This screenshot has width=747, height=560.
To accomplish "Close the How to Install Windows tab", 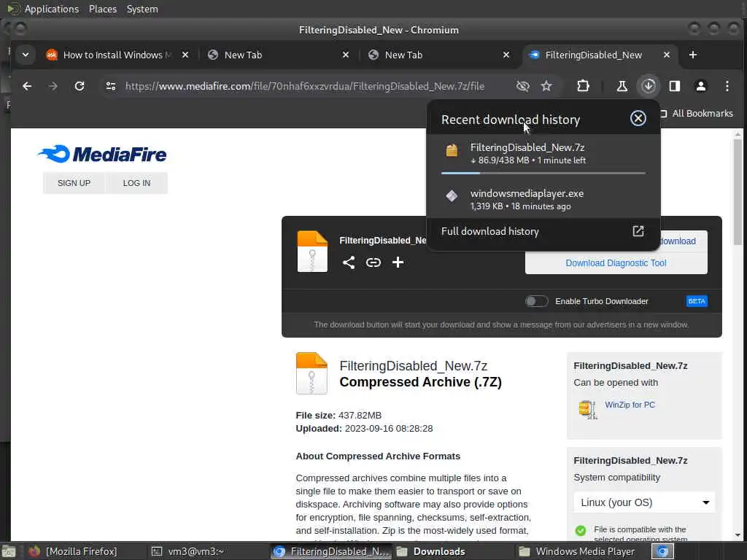I will (x=185, y=55).
